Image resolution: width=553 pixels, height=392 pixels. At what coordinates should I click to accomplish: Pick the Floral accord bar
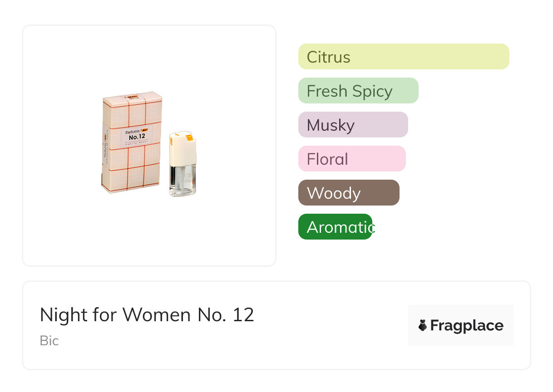point(351,159)
